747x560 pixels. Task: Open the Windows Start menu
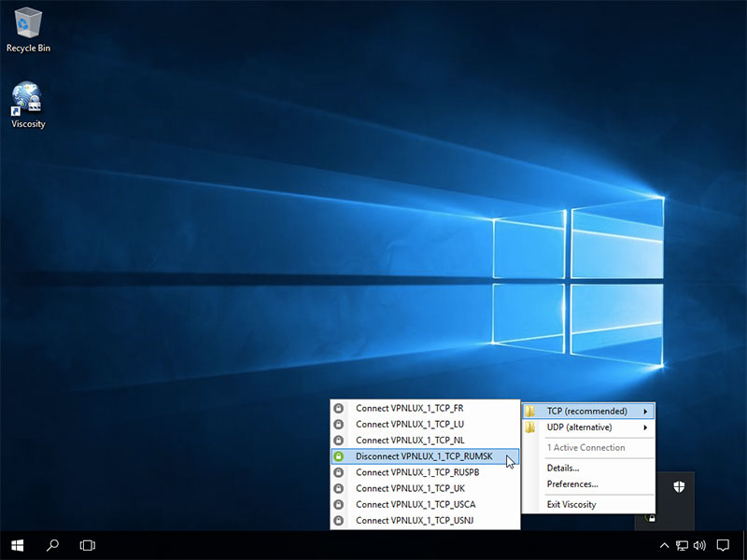coord(18,545)
